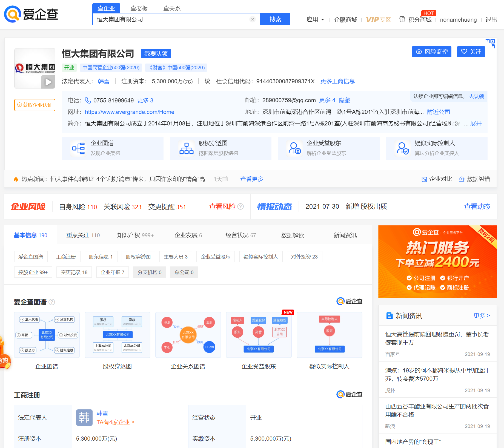504x448 pixels.
Task: Click the 退出 logout link
Action: [491, 20]
